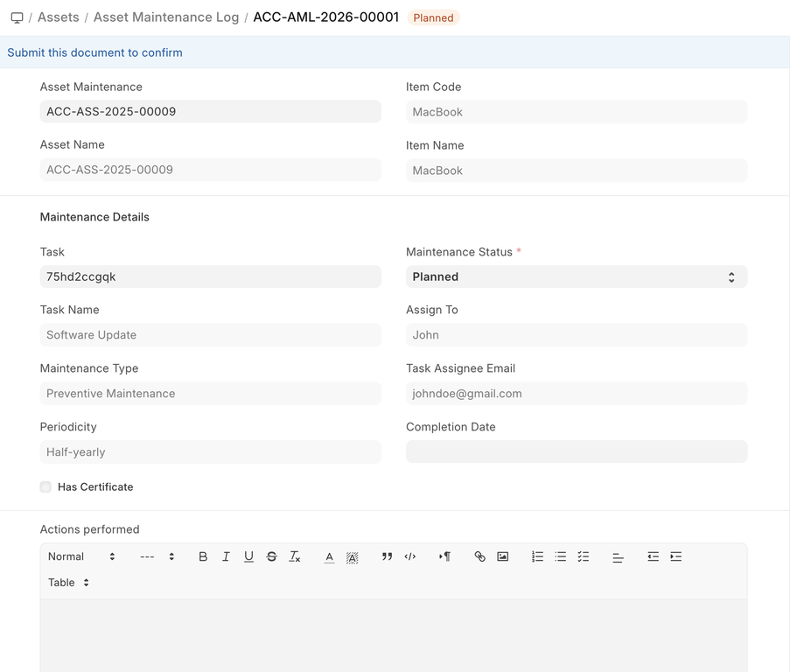Click the Asset Maintenance link field

(210, 111)
